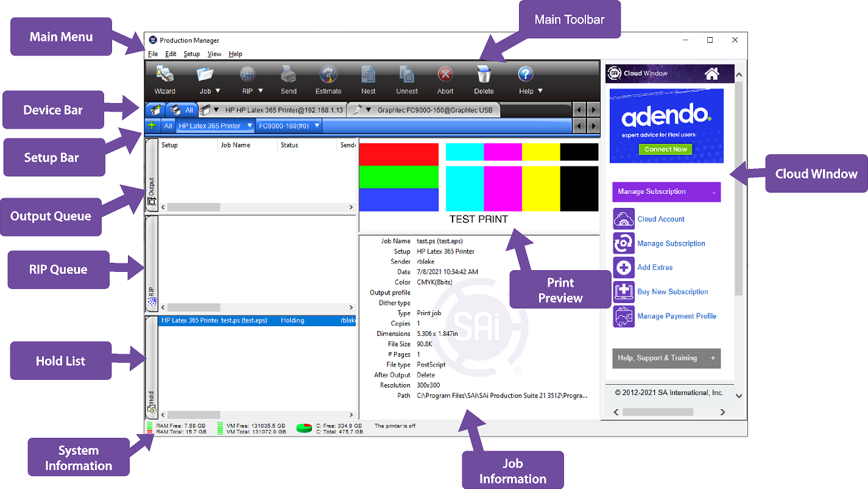Select the All devices tab

[x=182, y=110]
